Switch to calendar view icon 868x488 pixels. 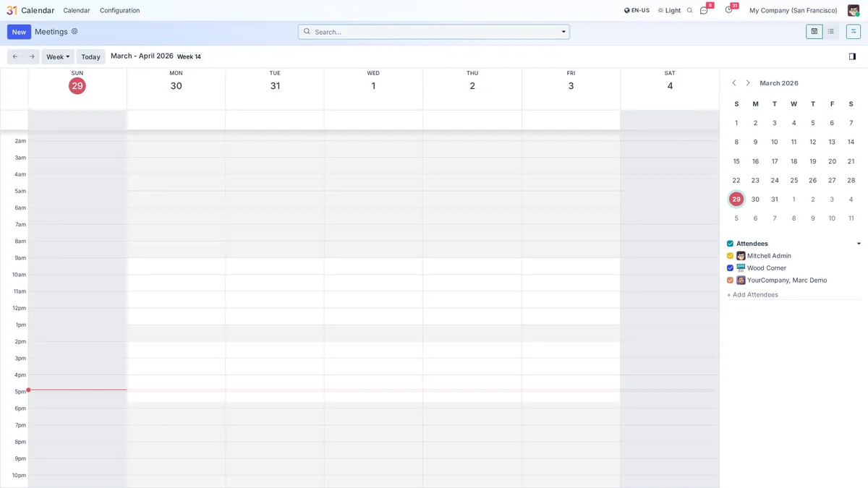814,31
